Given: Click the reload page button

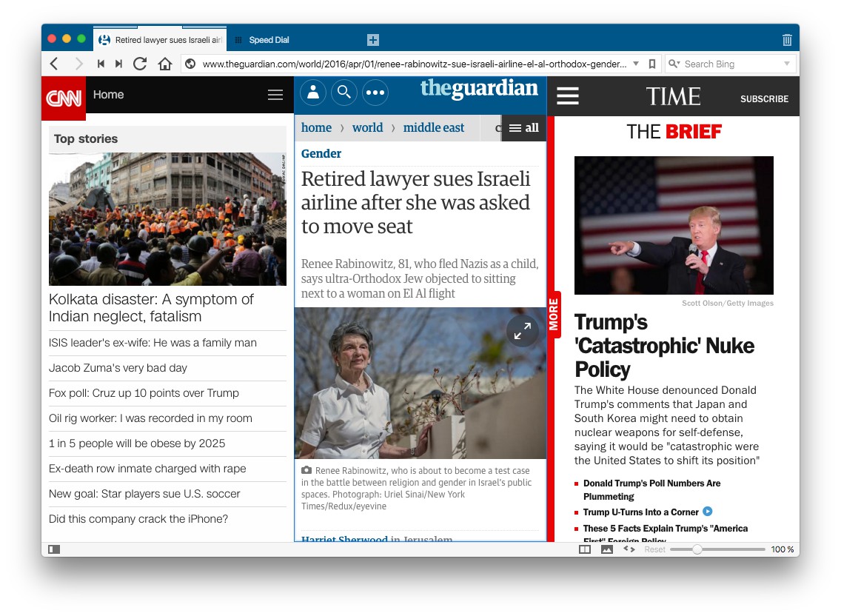Looking at the screenshot, I should 139,64.
